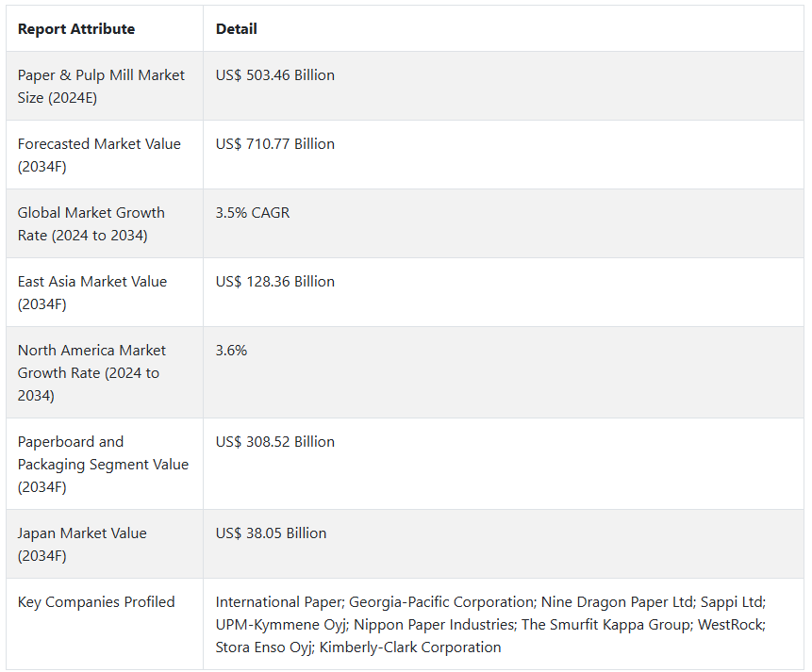Click the "US$ 503.46 Billion" value
Screen dimensions: 812x672
[275, 75]
